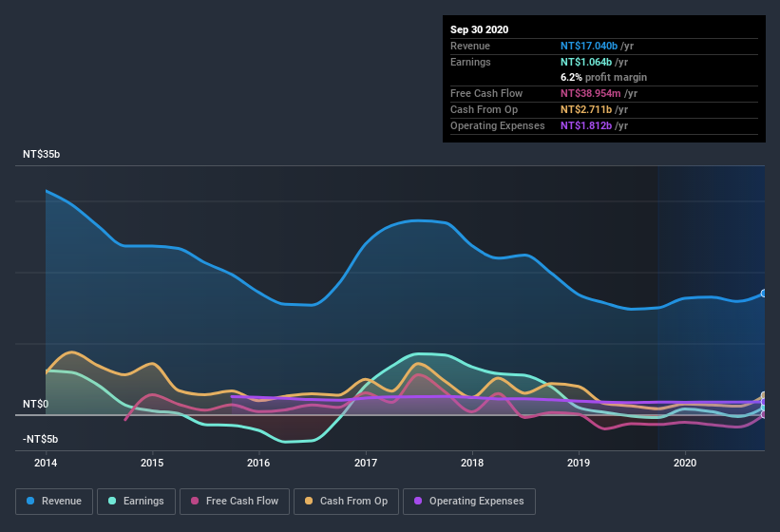Click the NT$2.711b cash from op value

click(x=586, y=109)
